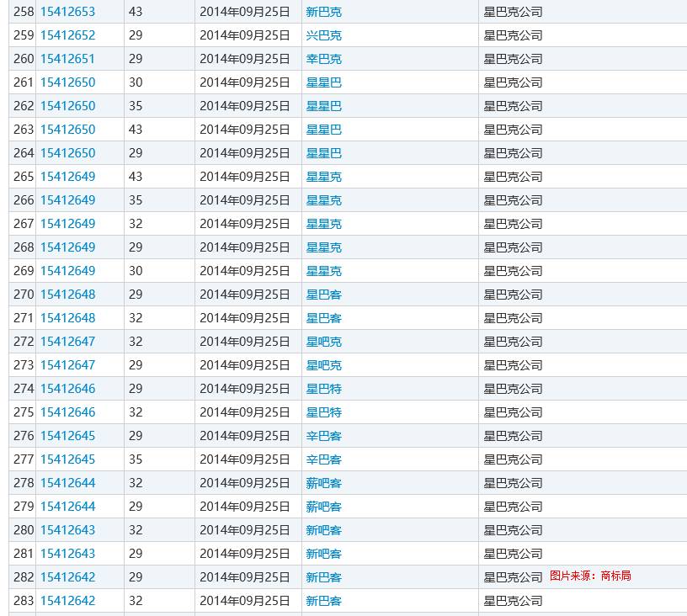Open the 星巴特 link in row 274
The image size is (687, 616).
pos(324,389)
